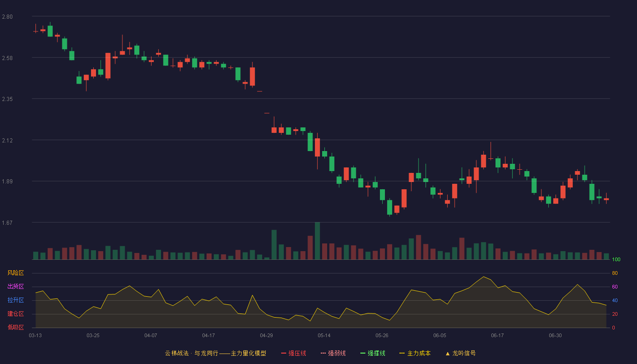The image size is (637, 364).
Task: Click the 2.80 price axis label
Action: 7,17
